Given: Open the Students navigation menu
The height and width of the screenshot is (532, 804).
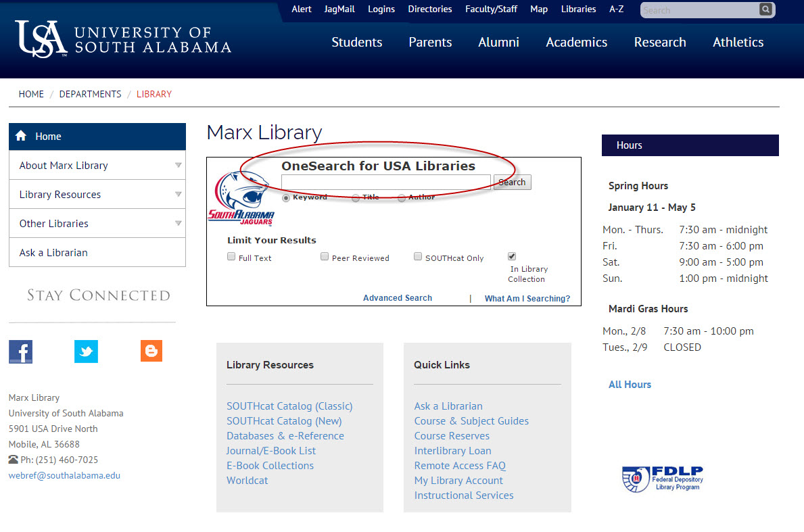Looking at the screenshot, I should (357, 42).
